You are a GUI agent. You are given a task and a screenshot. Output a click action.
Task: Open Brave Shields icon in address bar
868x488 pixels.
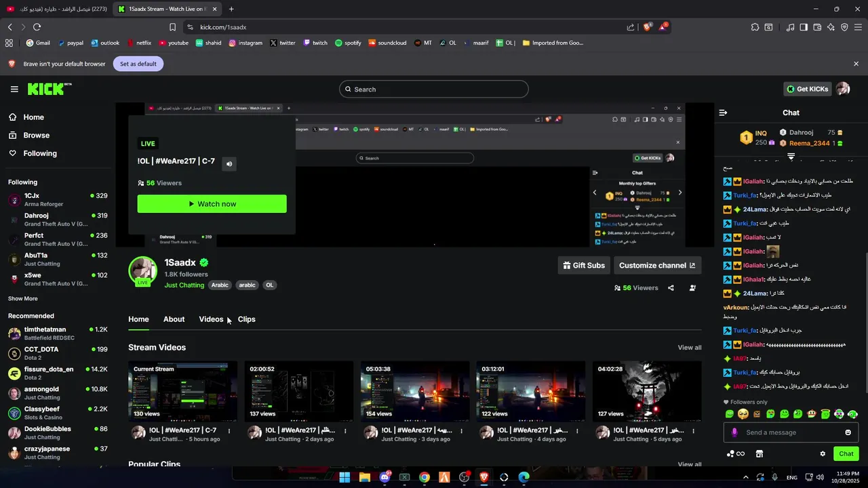[647, 27]
